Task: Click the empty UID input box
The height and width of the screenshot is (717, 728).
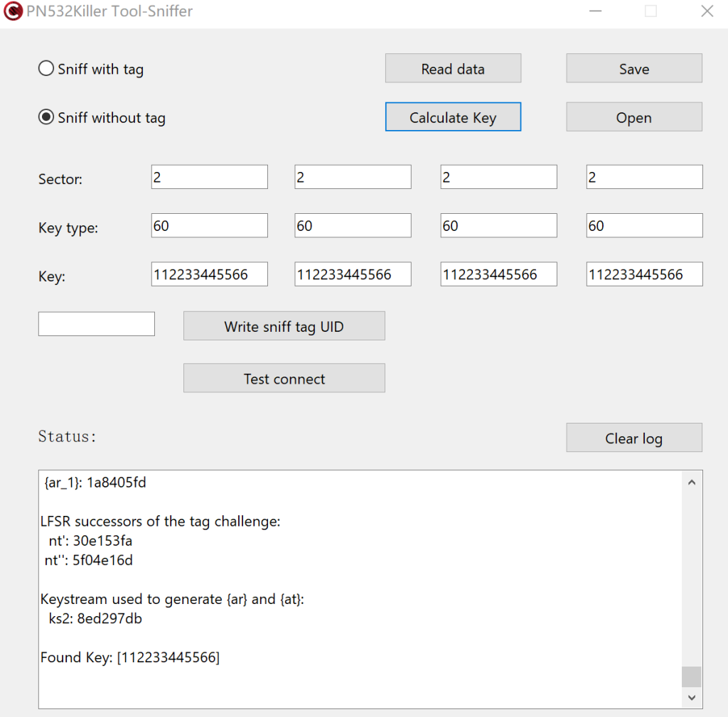Action: coord(96,323)
